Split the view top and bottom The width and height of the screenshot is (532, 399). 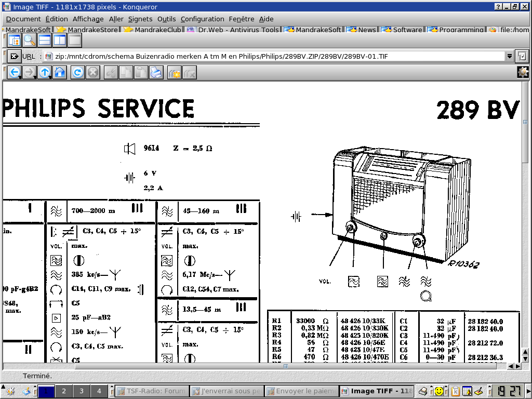coord(45,41)
